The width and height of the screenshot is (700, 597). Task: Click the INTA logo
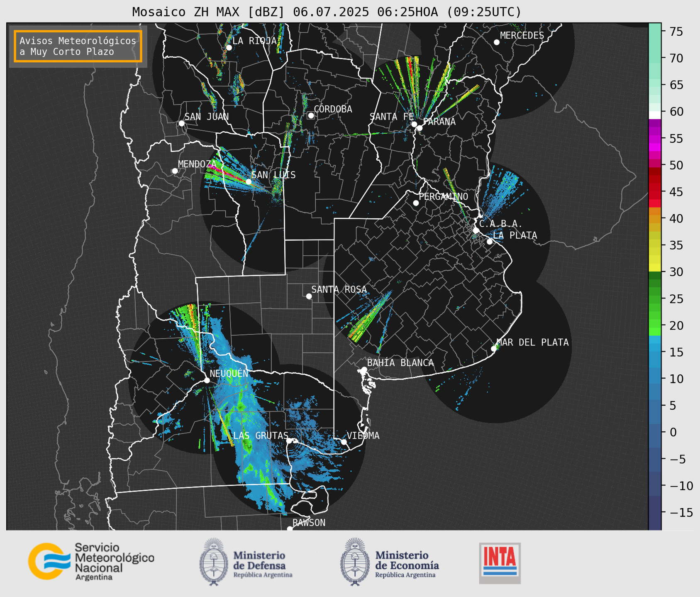(500, 563)
